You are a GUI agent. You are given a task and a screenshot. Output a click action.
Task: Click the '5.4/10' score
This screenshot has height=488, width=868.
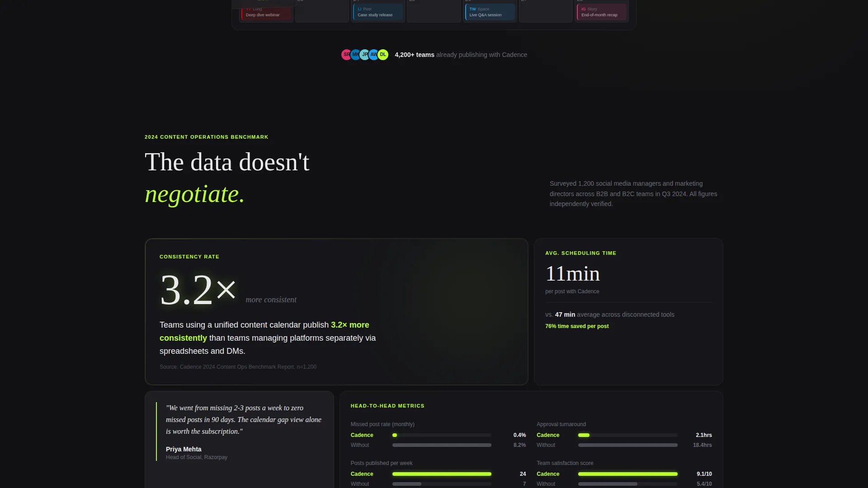pyautogui.click(x=704, y=484)
